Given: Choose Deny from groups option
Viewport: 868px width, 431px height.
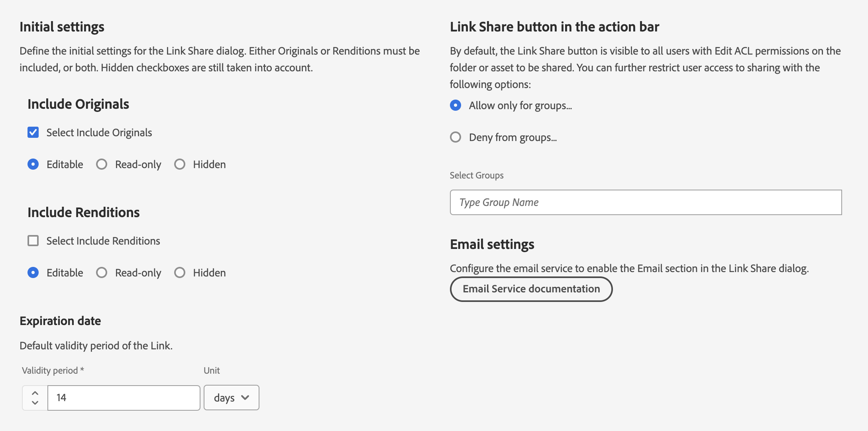Looking at the screenshot, I should (456, 137).
